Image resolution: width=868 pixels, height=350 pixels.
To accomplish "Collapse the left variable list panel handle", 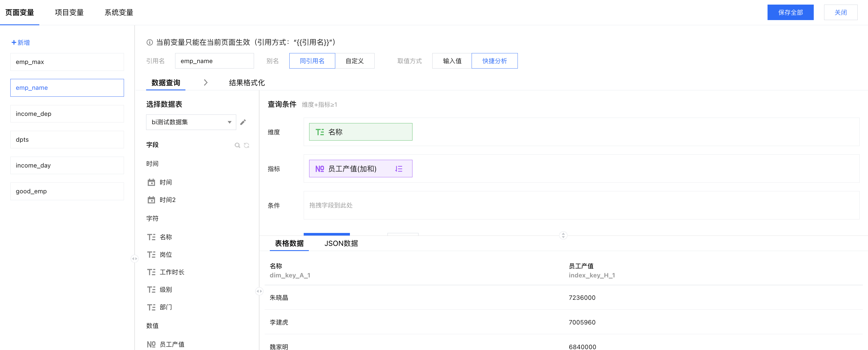I will point(134,259).
